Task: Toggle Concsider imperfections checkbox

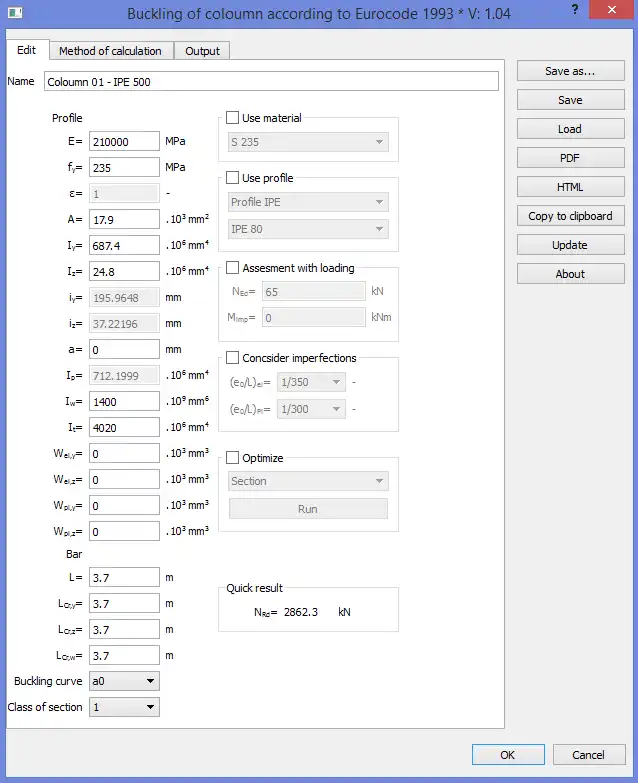Action: (x=232, y=358)
